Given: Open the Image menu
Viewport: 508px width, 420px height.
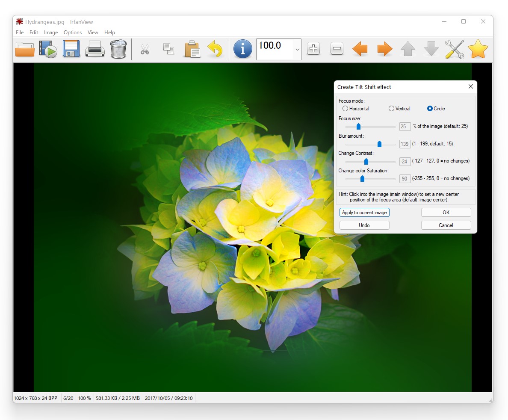Looking at the screenshot, I should [51, 33].
